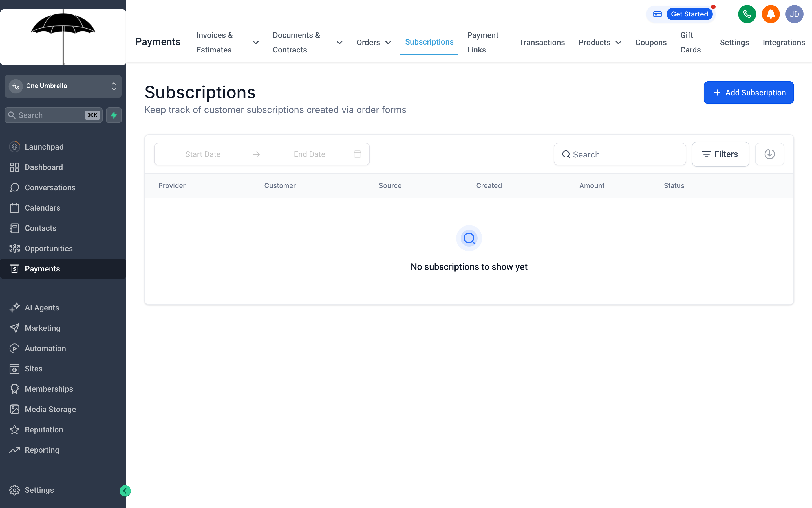812x508 pixels.
Task: Click the card icon beside Get Started
Action: coord(657,14)
